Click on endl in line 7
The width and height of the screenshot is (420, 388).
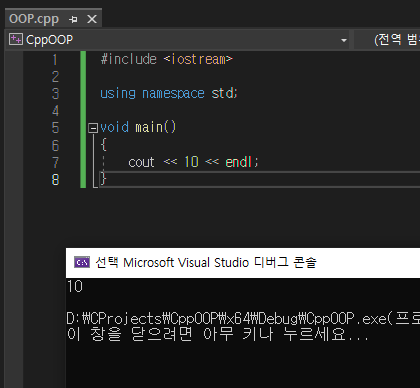click(238, 162)
